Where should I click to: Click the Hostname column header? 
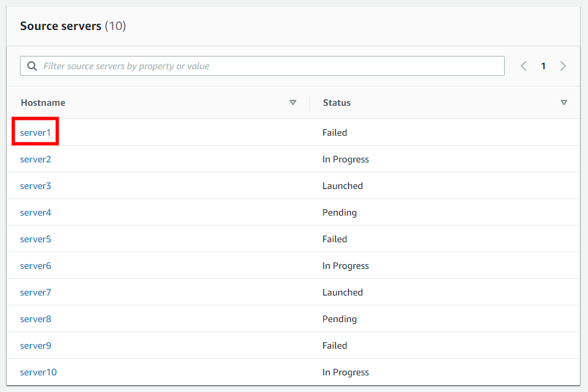click(x=43, y=102)
